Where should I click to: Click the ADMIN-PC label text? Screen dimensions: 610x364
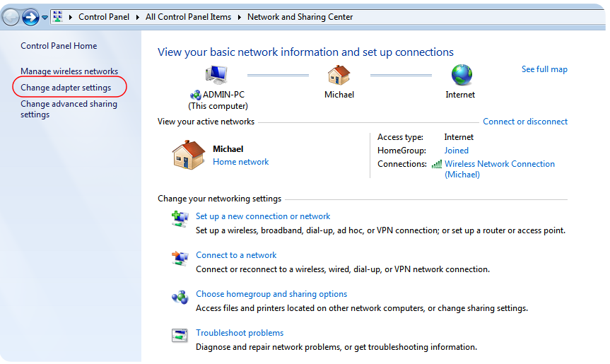click(x=223, y=95)
